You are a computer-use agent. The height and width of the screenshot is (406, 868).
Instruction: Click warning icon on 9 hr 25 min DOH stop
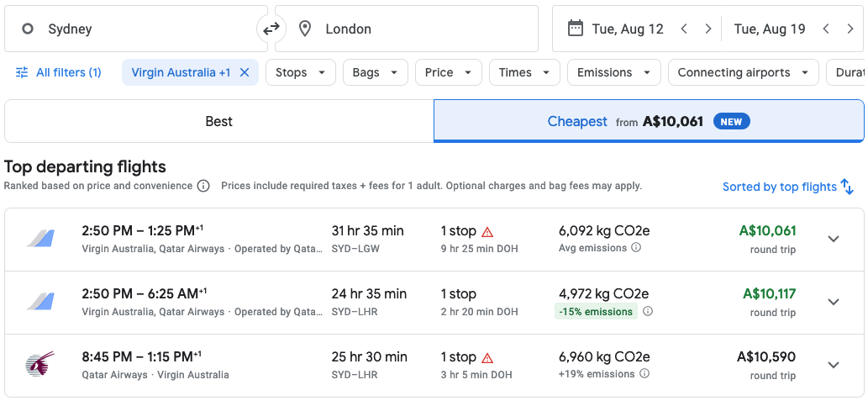point(487,231)
